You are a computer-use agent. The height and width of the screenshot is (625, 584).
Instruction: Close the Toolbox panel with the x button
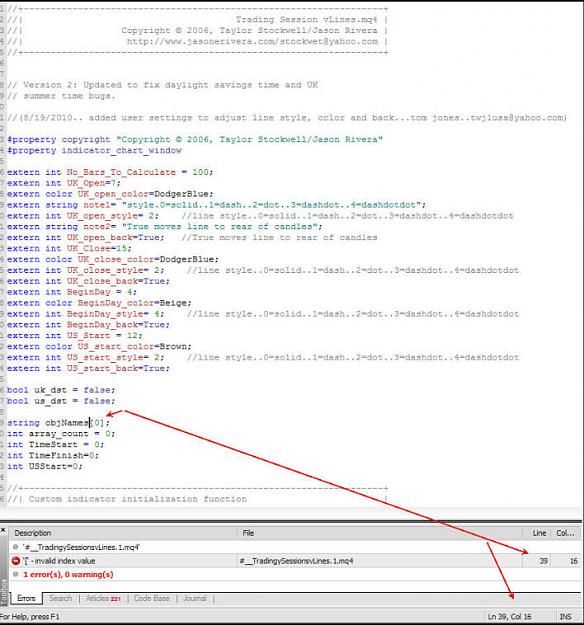(x=3, y=530)
